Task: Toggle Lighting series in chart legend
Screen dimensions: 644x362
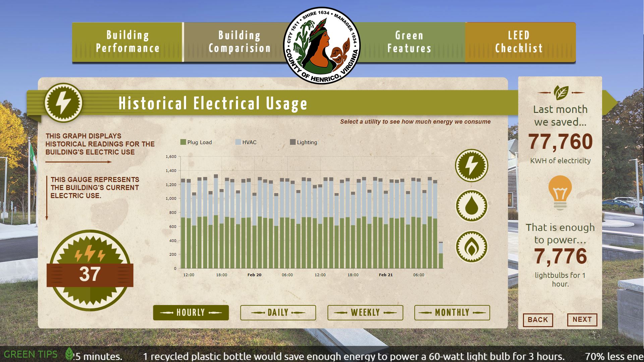Action: click(303, 142)
